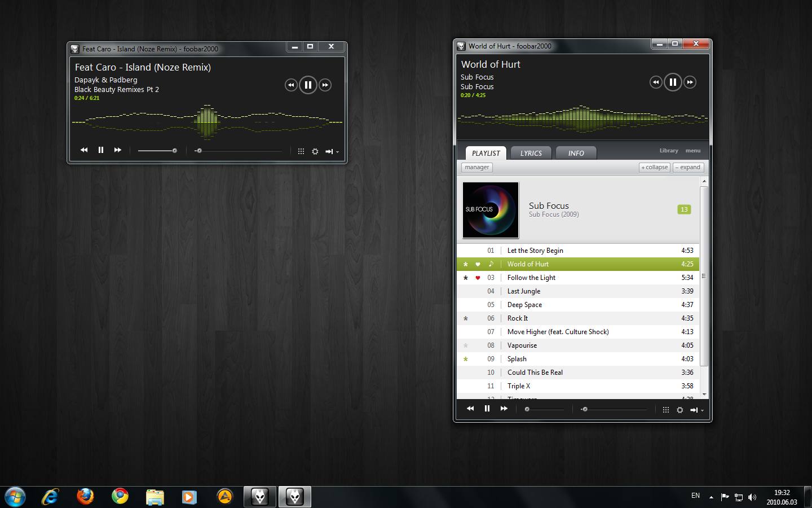Select track 10 Could This Be Real

coord(578,373)
